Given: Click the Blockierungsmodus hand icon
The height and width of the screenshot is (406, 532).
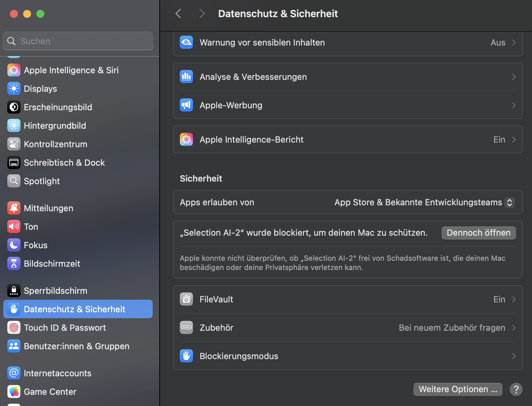Looking at the screenshot, I should pos(186,356).
